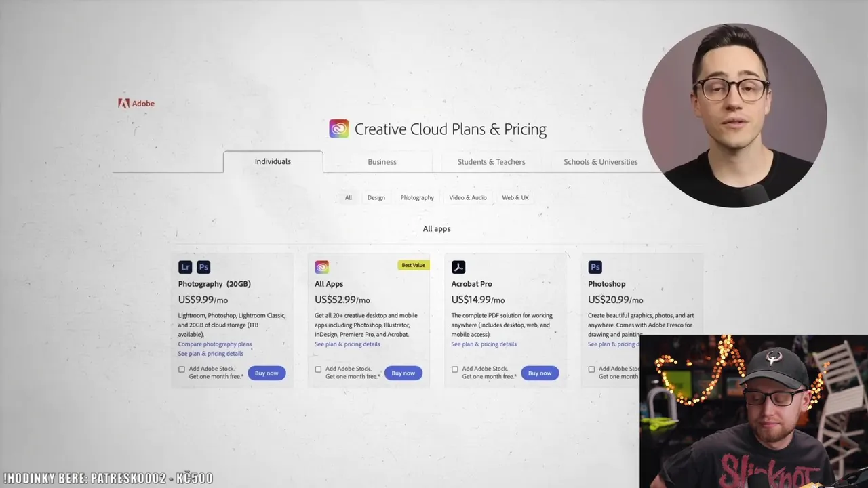Image resolution: width=868 pixels, height=488 pixels.
Task: See plan details for Acrobat Pro
Action: 484,344
